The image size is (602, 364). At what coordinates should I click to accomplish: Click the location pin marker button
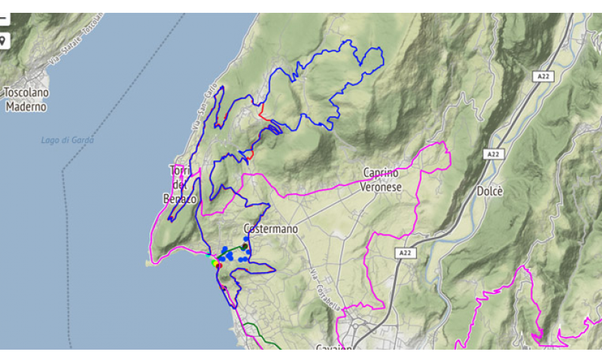(3, 41)
